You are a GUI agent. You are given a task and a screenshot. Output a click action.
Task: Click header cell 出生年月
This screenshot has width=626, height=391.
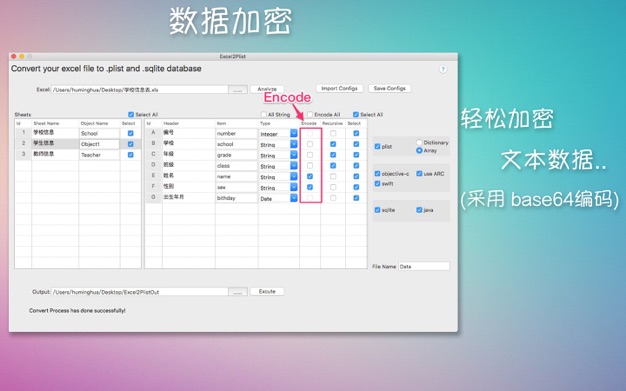pyautogui.click(x=174, y=197)
